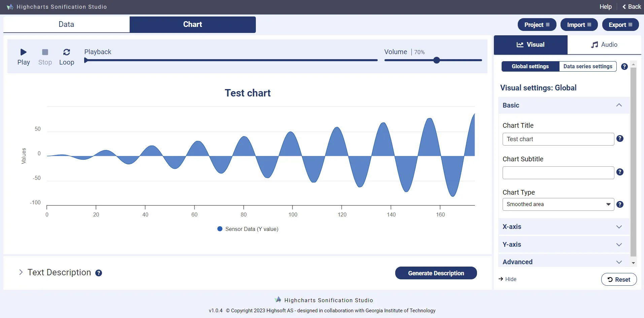Open the Help link
This screenshot has height=318, width=644.
(605, 7)
